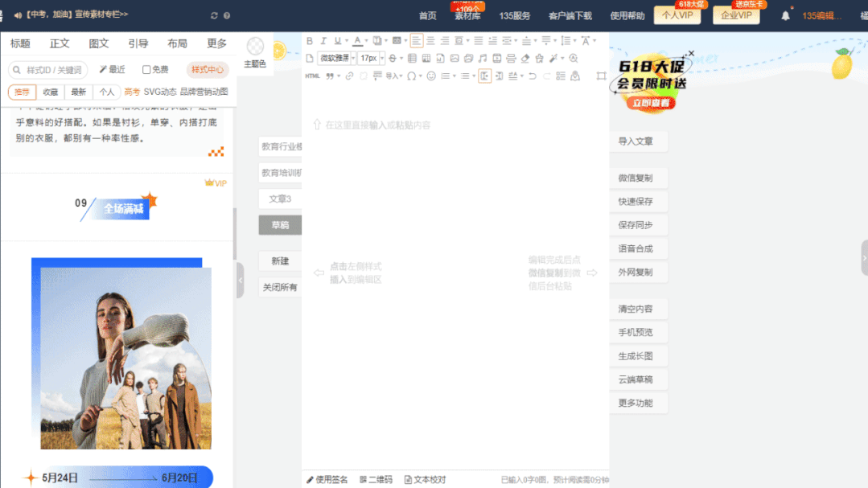Screen dimensions: 868x488
Task: Click the insert hyperlink chain icon
Action: [349, 76]
